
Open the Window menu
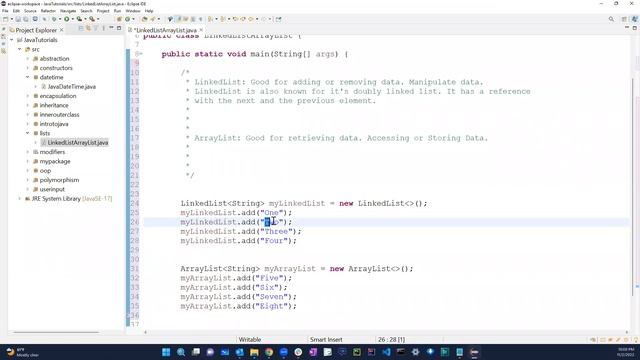[x=133, y=11]
